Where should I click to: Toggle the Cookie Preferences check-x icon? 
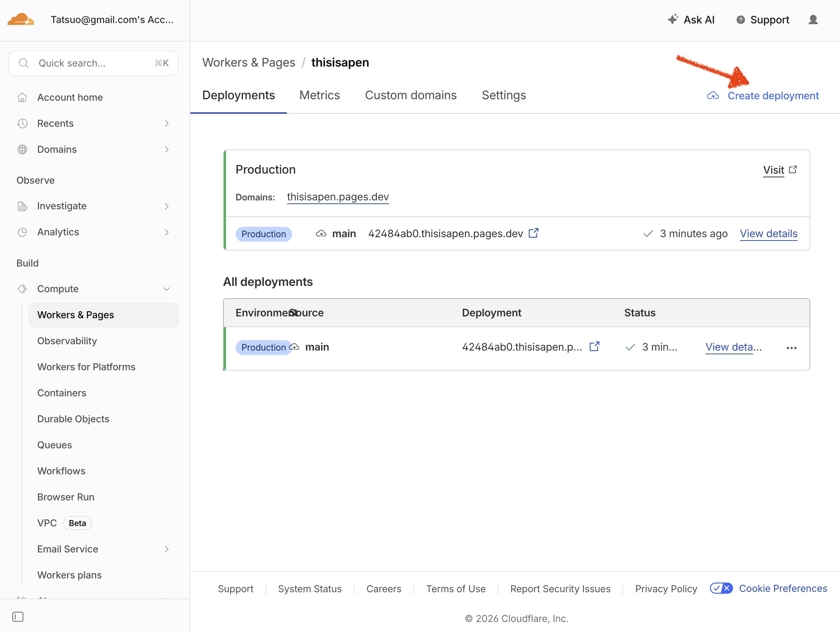pos(721,589)
